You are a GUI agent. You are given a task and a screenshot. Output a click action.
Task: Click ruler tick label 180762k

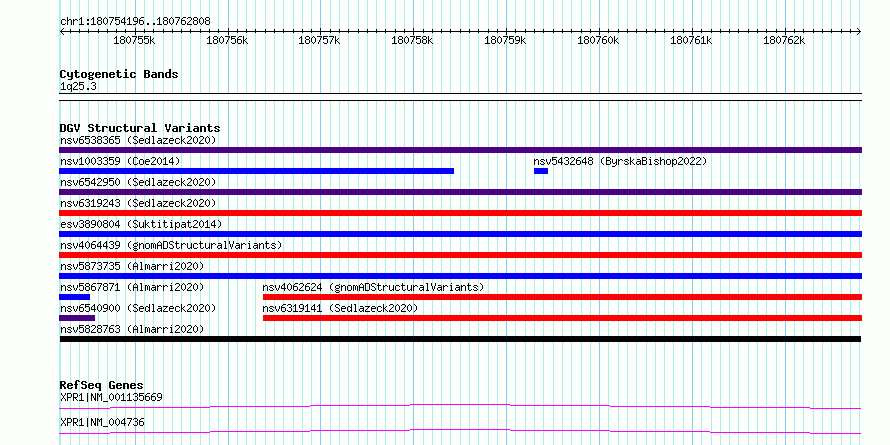784,40
